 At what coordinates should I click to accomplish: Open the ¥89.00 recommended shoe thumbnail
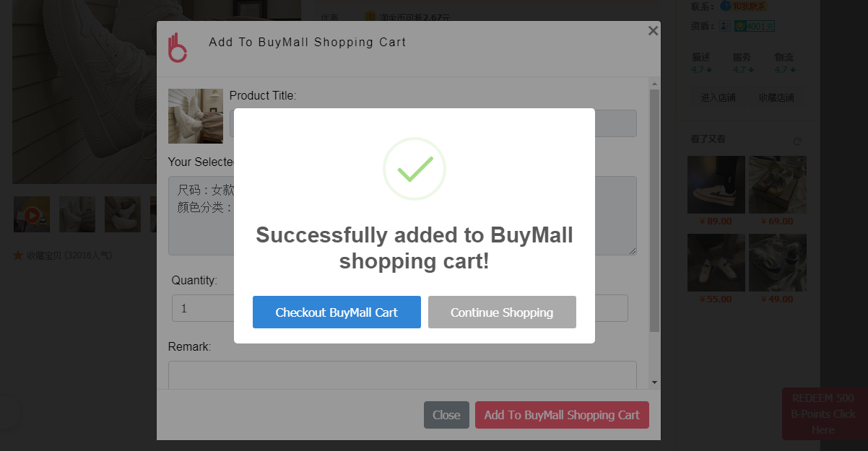tap(716, 185)
